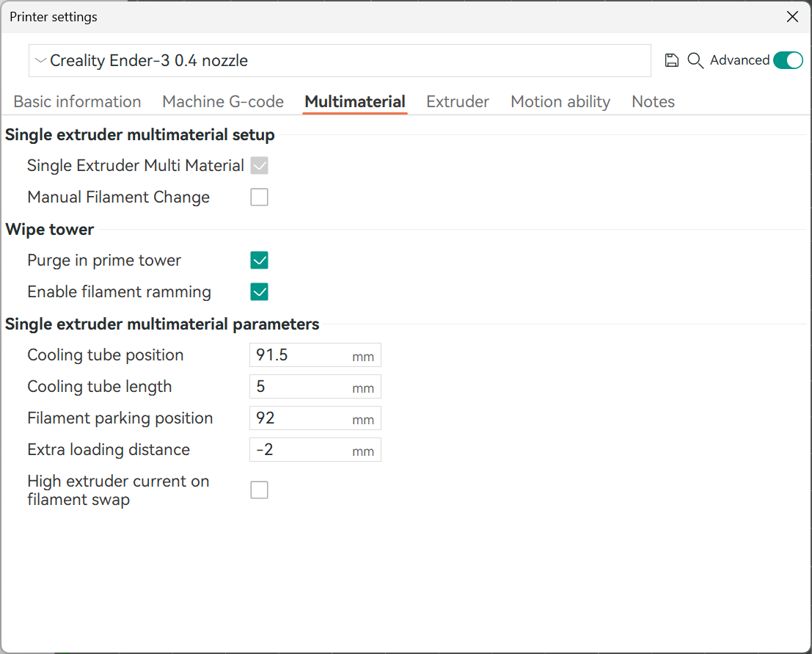Viewport: 812px width, 654px height.
Task: Click the 'Extra loading distance' label
Action: pos(109,450)
